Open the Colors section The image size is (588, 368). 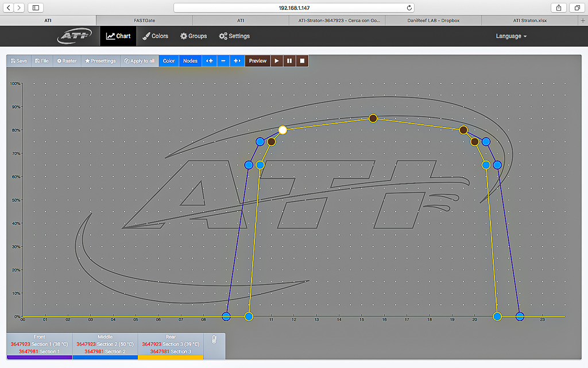(155, 36)
